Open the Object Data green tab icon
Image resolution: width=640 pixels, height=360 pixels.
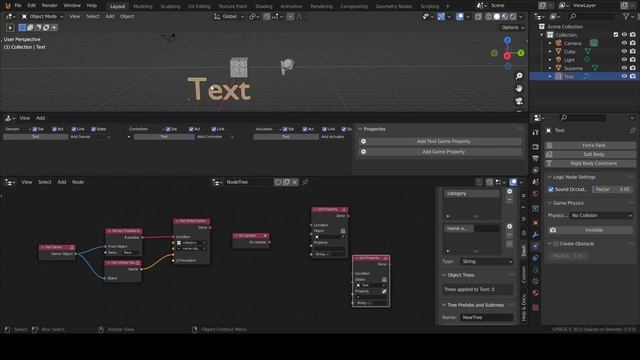tap(536, 270)
